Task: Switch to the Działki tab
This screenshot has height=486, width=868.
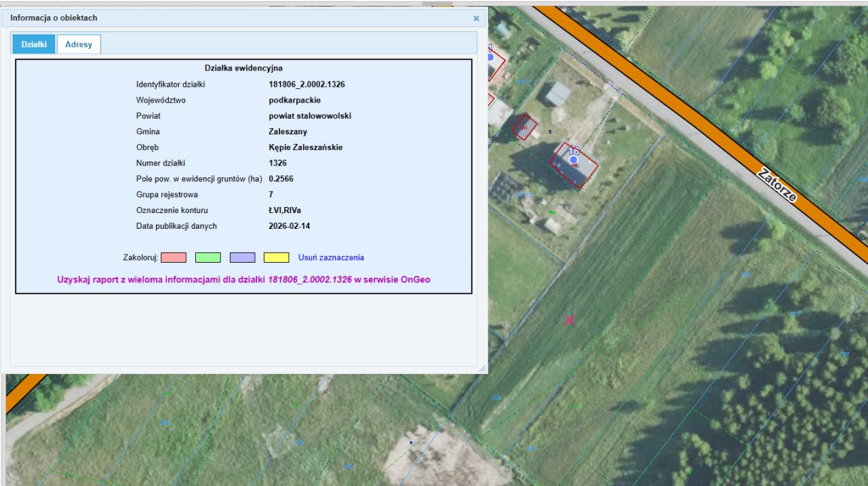Action: click(x=34, y=44)
